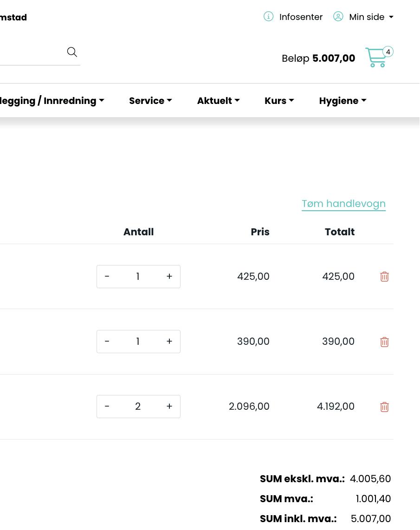
Task: Increase quantity of the 2.096,00 item
Action: tap(169, 407)
